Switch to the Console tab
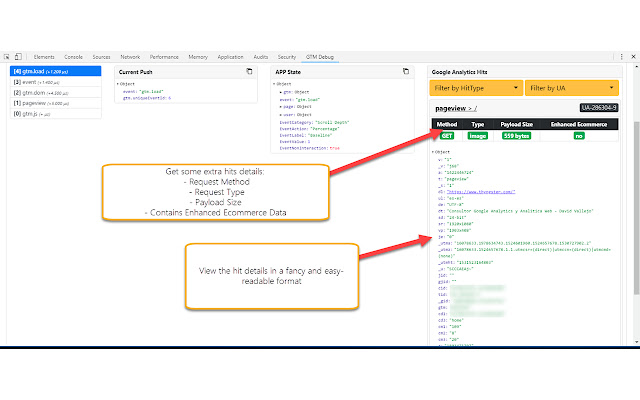640x400 pixels. tap(74, 57)
